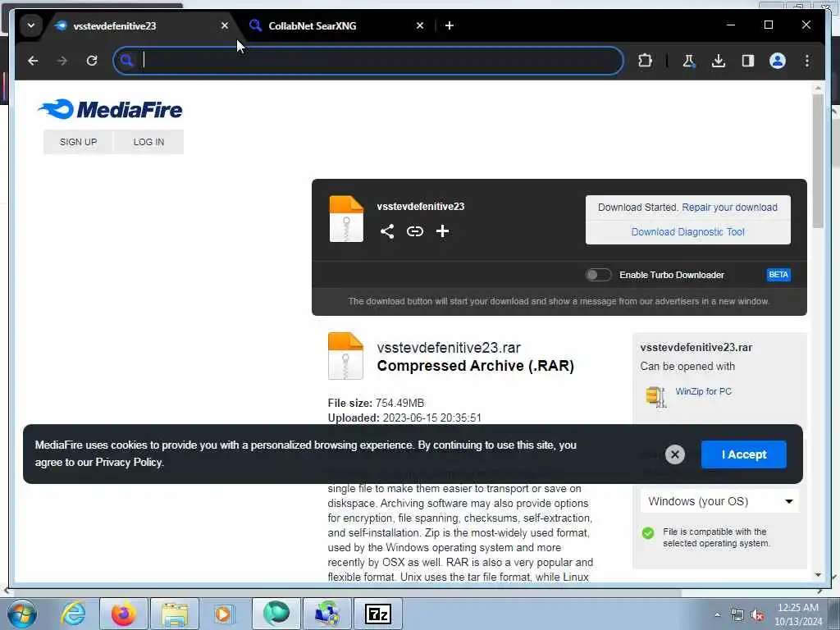Click the network setup icon in taskbar

pos(327,614)
